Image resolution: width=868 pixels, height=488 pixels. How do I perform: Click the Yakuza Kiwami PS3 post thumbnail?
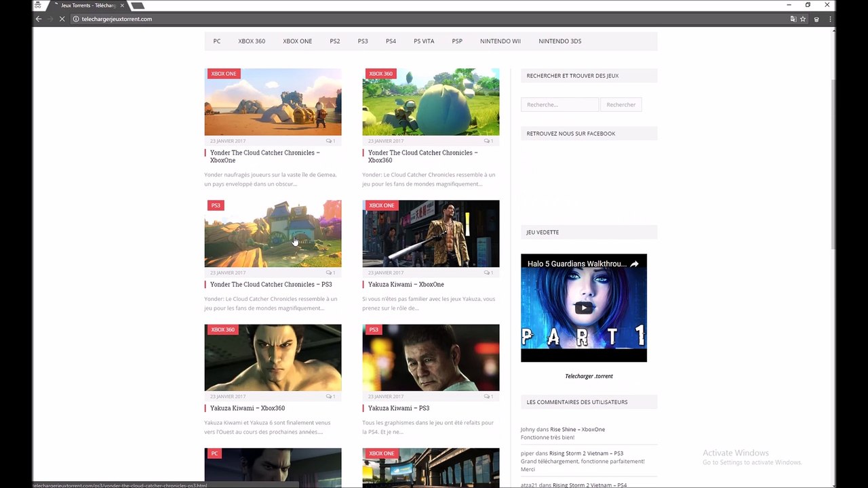(x=431, y=358)
